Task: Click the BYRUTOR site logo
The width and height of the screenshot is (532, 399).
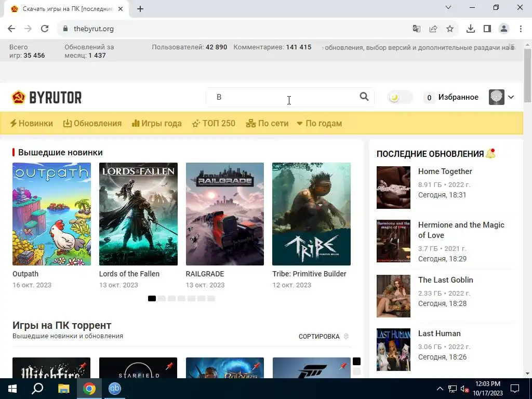Action: click(x=46, y=97)
